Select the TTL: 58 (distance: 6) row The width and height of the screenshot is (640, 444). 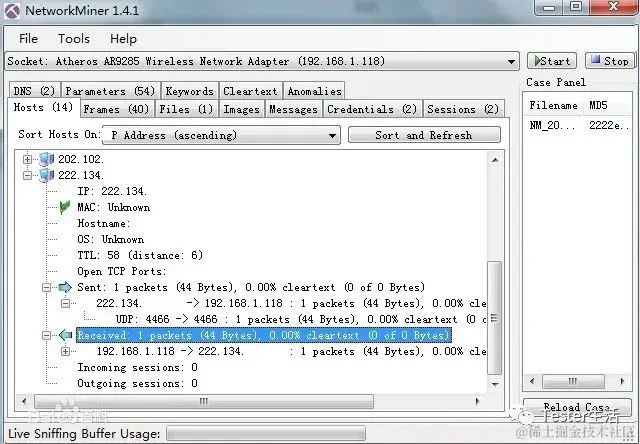140,255
